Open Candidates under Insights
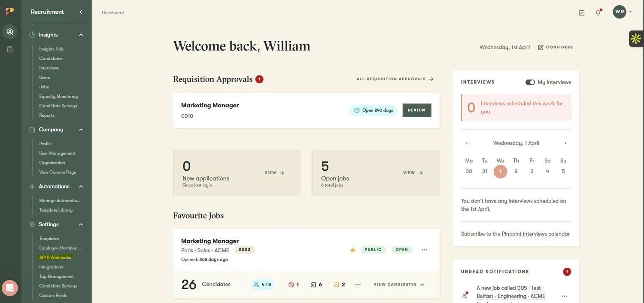The width and height of the screenshot is (644, 303). coord(51,58)
